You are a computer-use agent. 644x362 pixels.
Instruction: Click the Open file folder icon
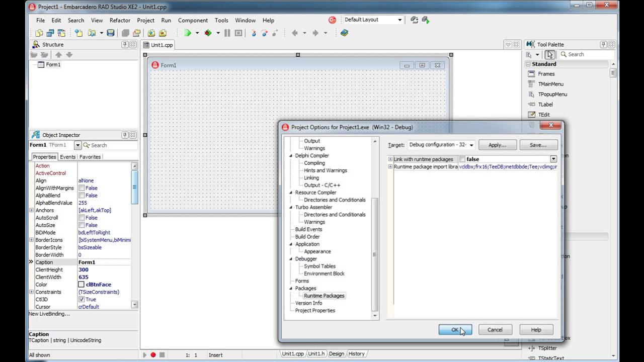92,33
